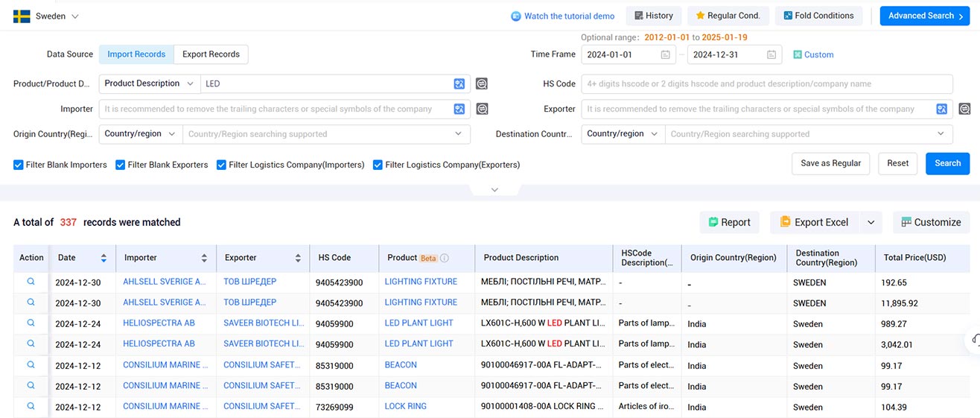Click Product Beta info icon
The height and width of the screenshot is (418, 980).
coord(445,258)
